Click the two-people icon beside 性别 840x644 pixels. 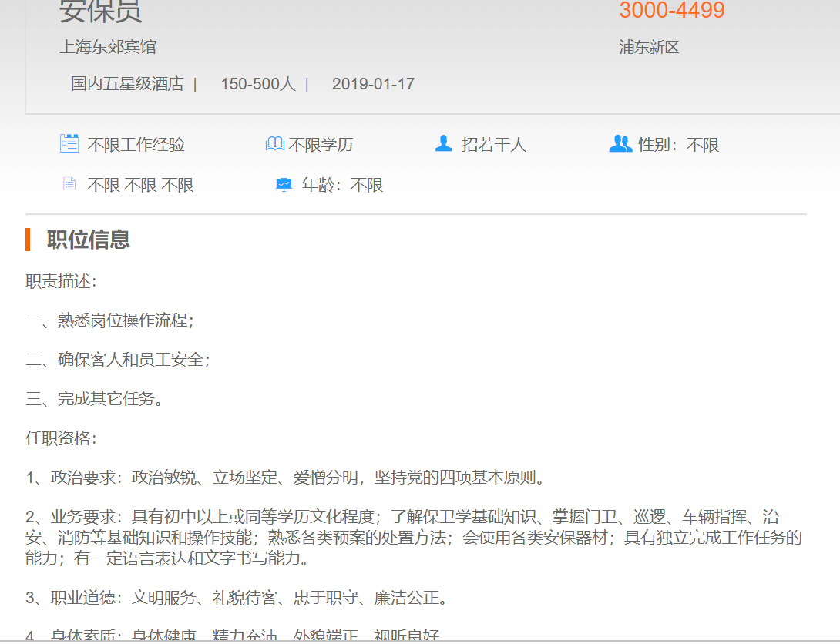[620, 143]
